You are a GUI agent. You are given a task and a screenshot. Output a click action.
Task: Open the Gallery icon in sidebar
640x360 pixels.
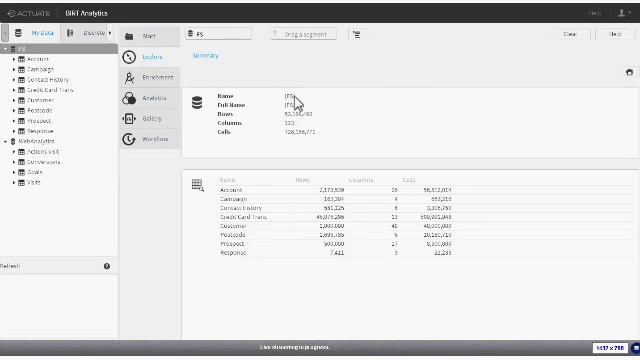tap(129, 119)
